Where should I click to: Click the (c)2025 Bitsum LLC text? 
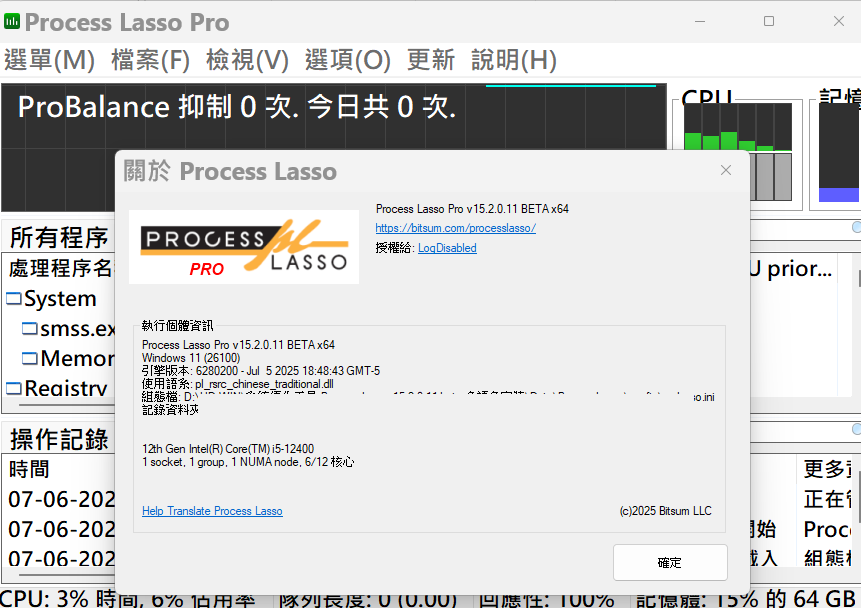(666, 511)
